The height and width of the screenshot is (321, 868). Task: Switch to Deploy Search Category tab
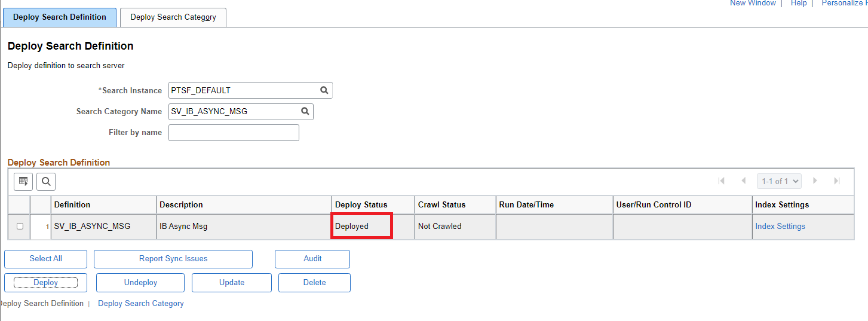(x=173, y=17)
